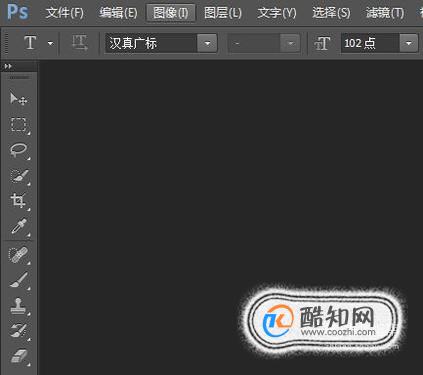Viewport: 423px width, 375px height.
Task: Click the 102 点 font size field
Action: [x=370, y=43]
